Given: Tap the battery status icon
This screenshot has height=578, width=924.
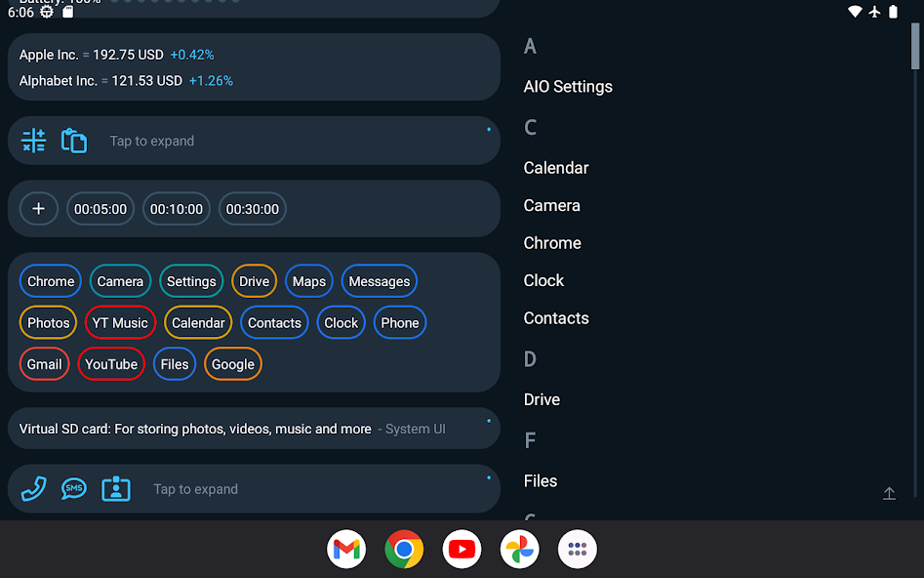Looking at the screenshot, I should 894,12.
